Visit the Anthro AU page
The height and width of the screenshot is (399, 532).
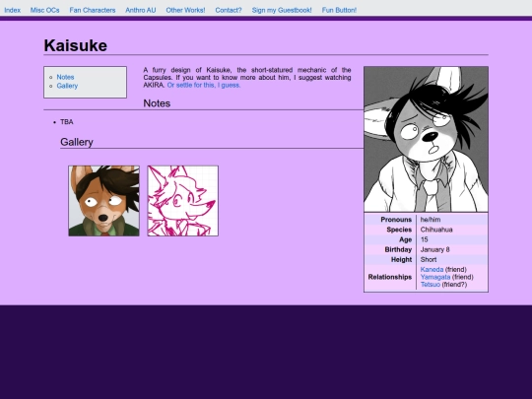click(141, 10)
